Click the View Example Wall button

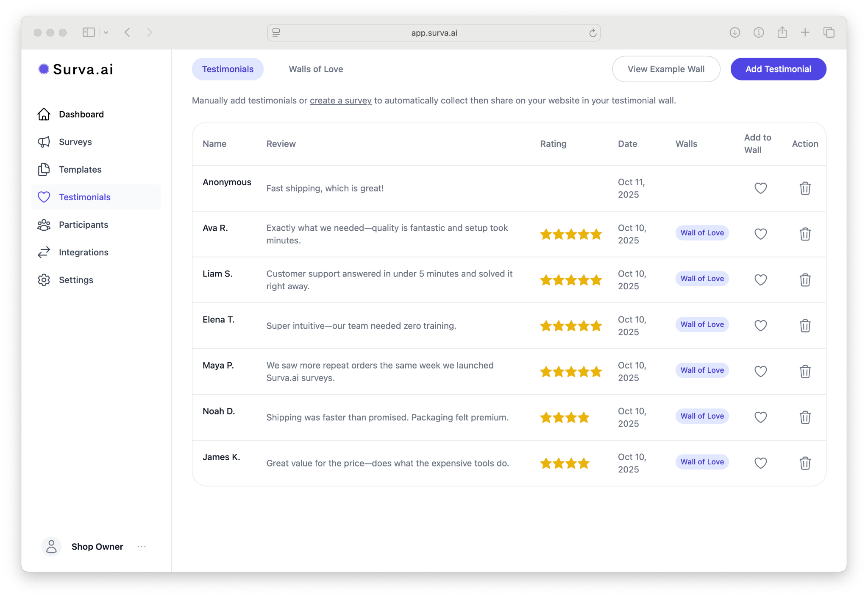click(x=666, y=69)
